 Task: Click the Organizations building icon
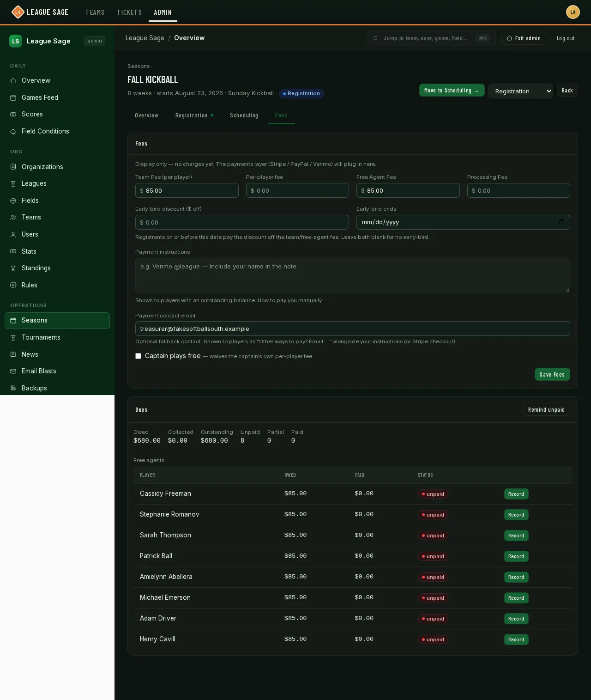coord(13,167)
